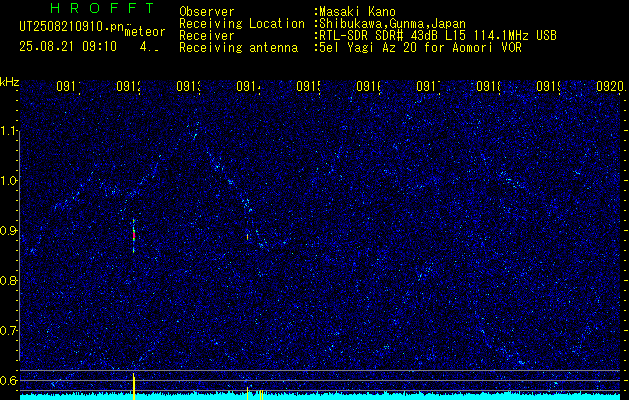
Task: Click the 0.9 kHz frequency label
Action: pos(8,230)
